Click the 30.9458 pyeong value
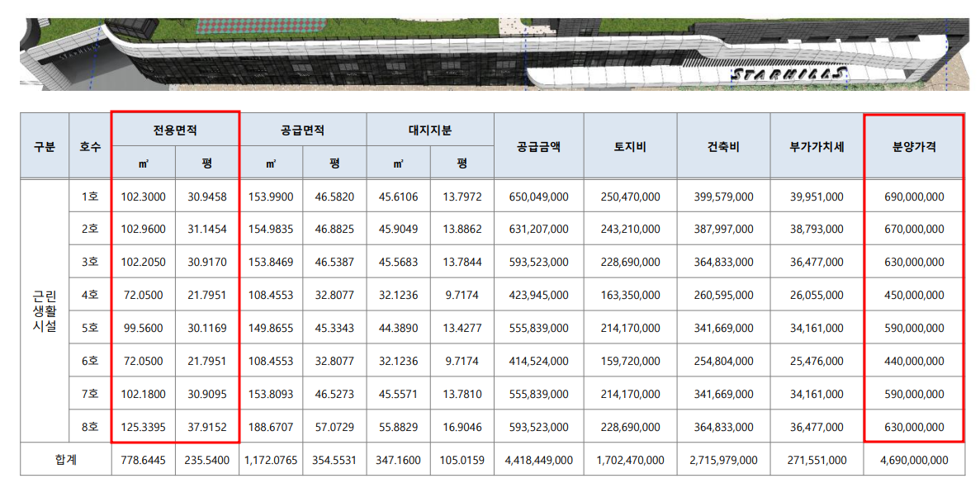This screenshot has height=502, width=980. point(207,197)
